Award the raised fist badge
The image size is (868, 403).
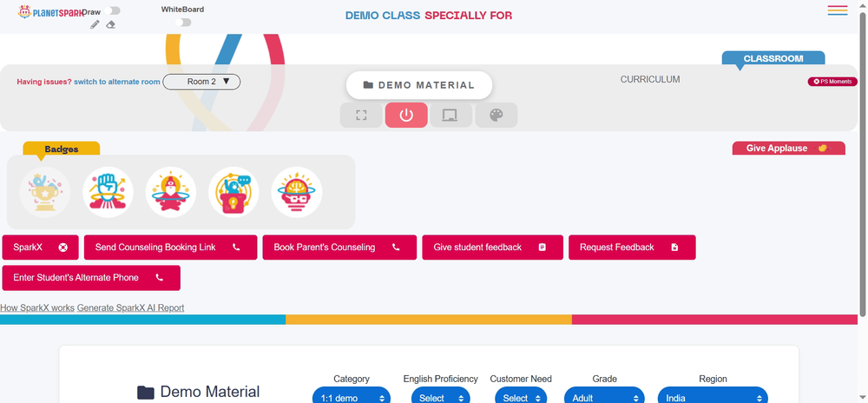108,192
